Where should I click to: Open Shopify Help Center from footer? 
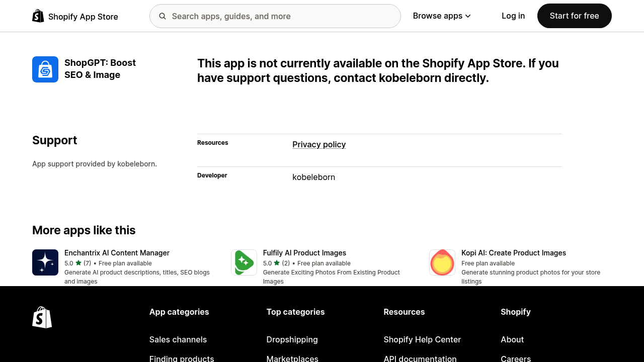tap(422, 339)
